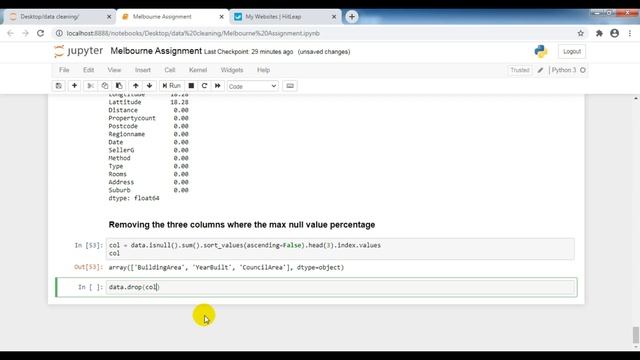Run the current cell
640x360 pixels.
tap(171, 86)
